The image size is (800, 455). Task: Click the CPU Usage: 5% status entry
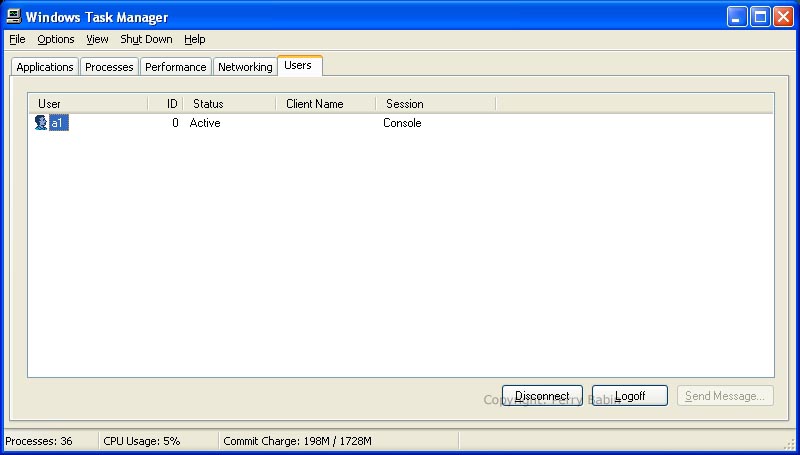pos(141,441)
